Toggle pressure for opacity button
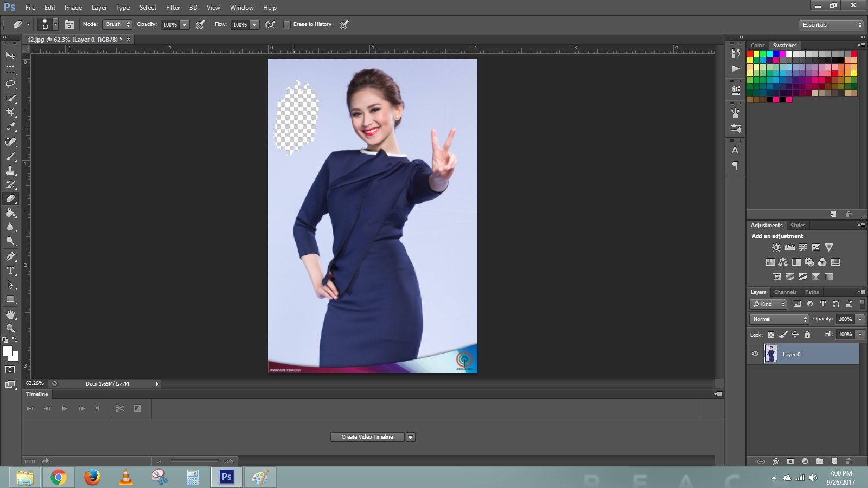Viewport: 868px width, 488px height. click(200, 24)
